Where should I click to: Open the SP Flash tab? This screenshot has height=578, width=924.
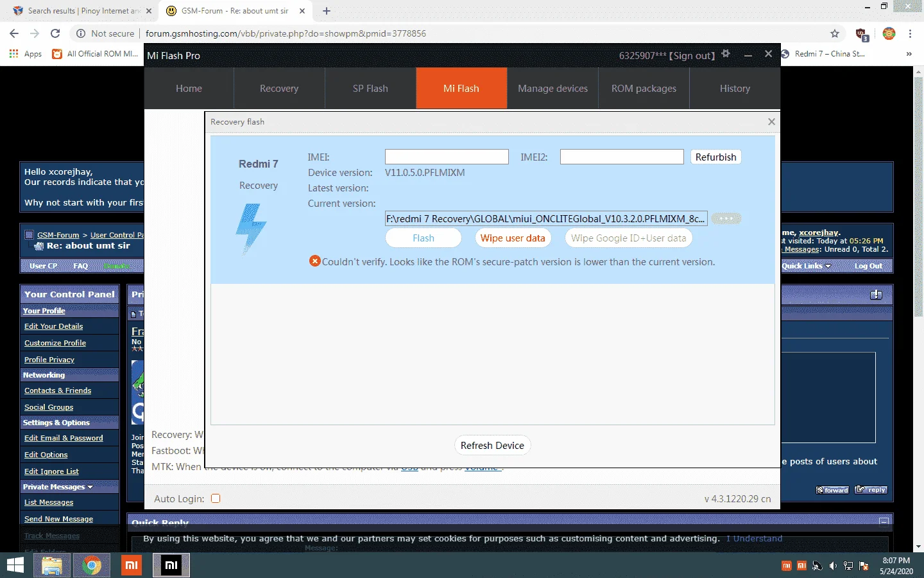370,89
